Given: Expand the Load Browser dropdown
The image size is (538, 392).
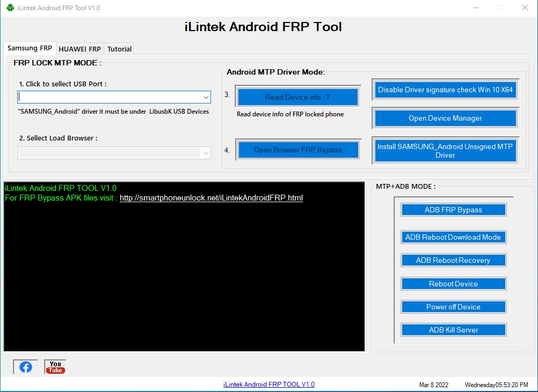Looking at the screenshot, I should (206, 153).
